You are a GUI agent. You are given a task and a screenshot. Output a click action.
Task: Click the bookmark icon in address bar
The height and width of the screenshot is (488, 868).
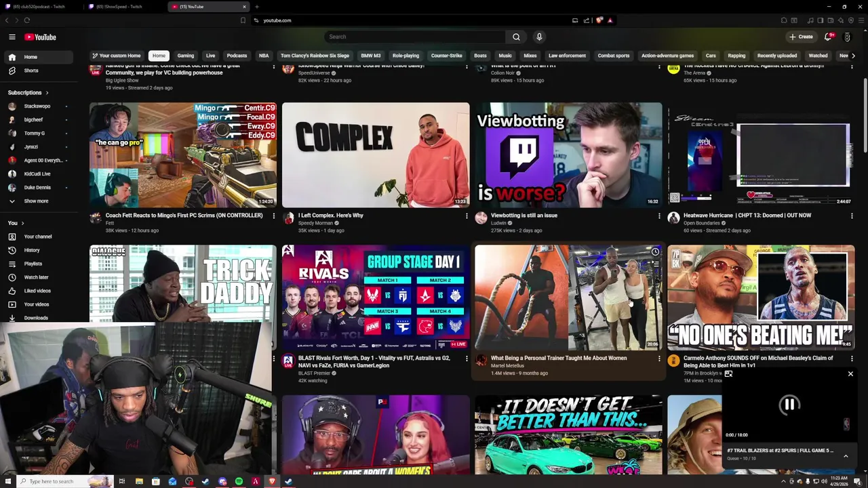pos(243,20)
